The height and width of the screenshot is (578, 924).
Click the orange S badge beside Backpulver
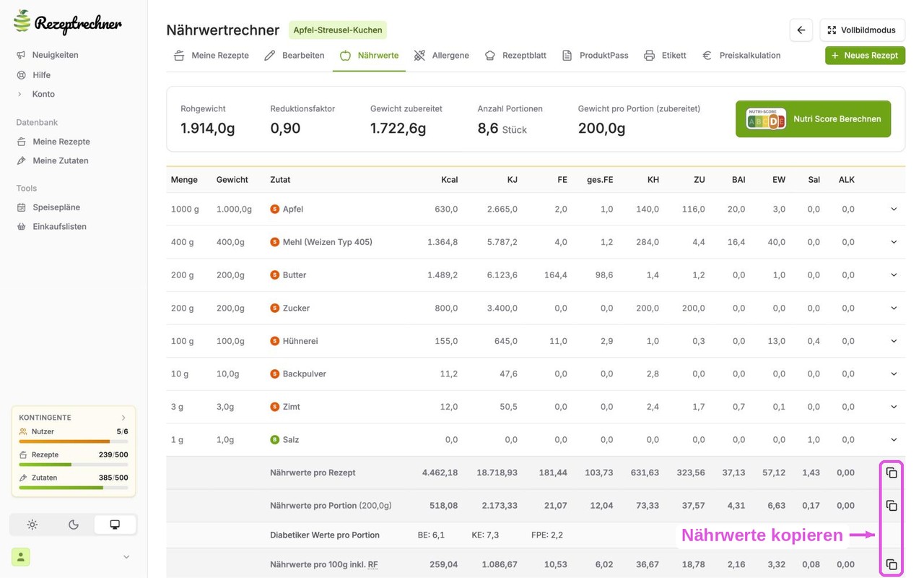tap(274, 374)
